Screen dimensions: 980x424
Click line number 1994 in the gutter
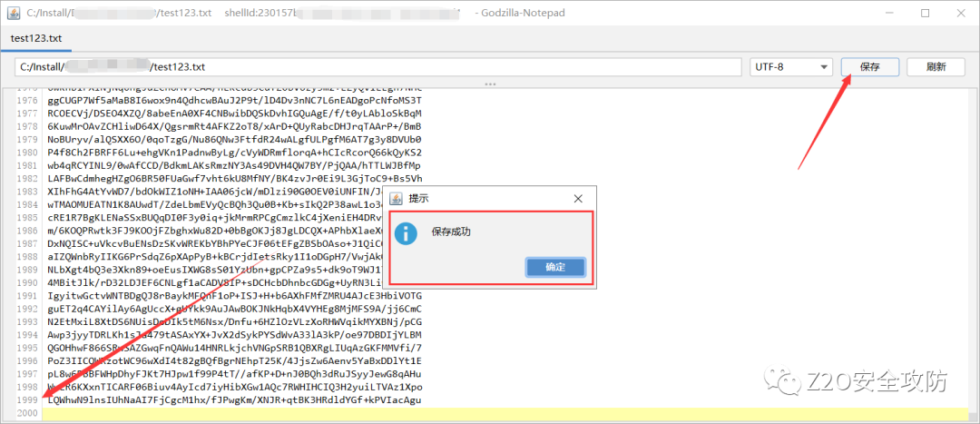[x=27, y=335]
